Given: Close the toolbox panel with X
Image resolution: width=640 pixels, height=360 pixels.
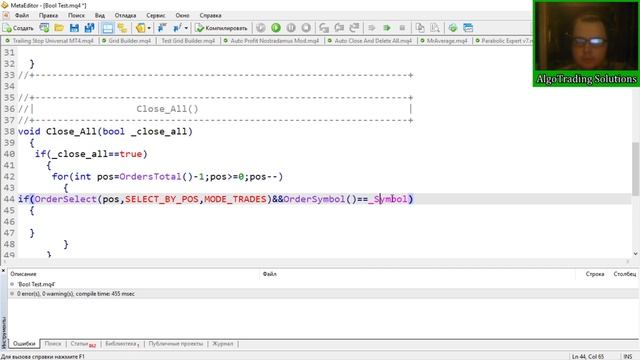Looking at the screenshot, I should click(3, 271).
